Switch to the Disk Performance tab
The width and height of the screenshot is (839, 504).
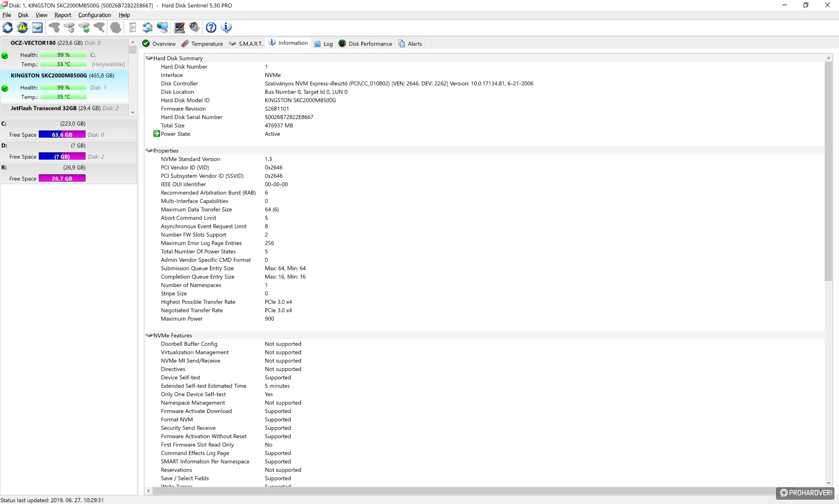(365, 43)
